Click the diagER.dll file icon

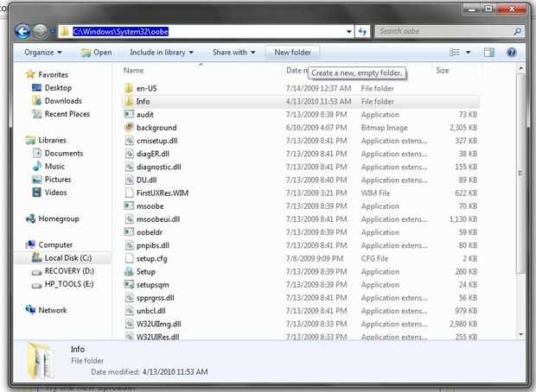click(129, 154)
